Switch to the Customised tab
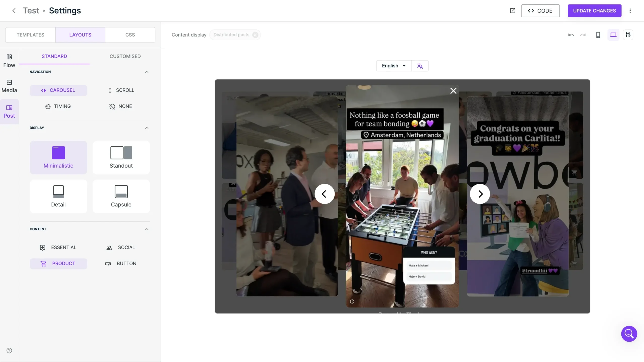Viewport: 644px width, 362px height. (x=125, y=56)
